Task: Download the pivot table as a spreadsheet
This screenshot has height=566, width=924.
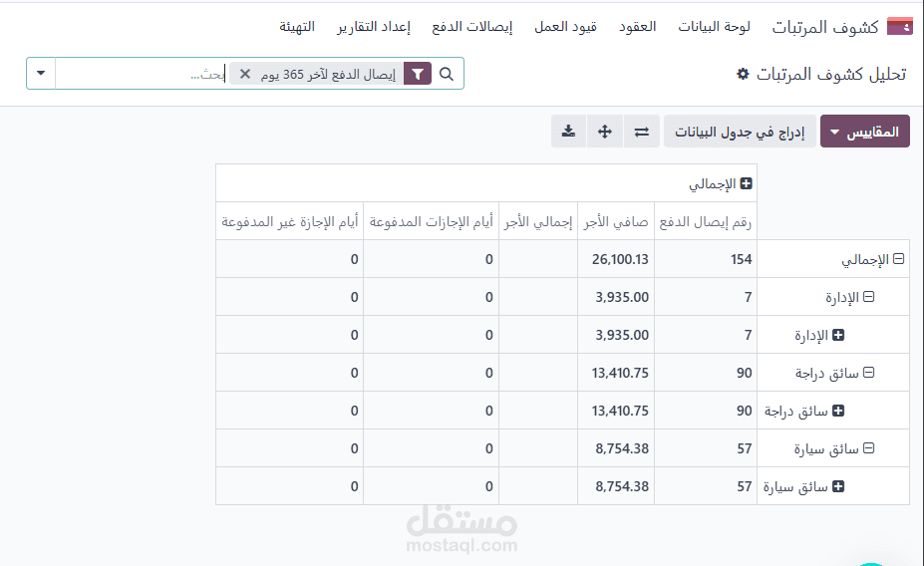Action: click(x=569, y=132)
